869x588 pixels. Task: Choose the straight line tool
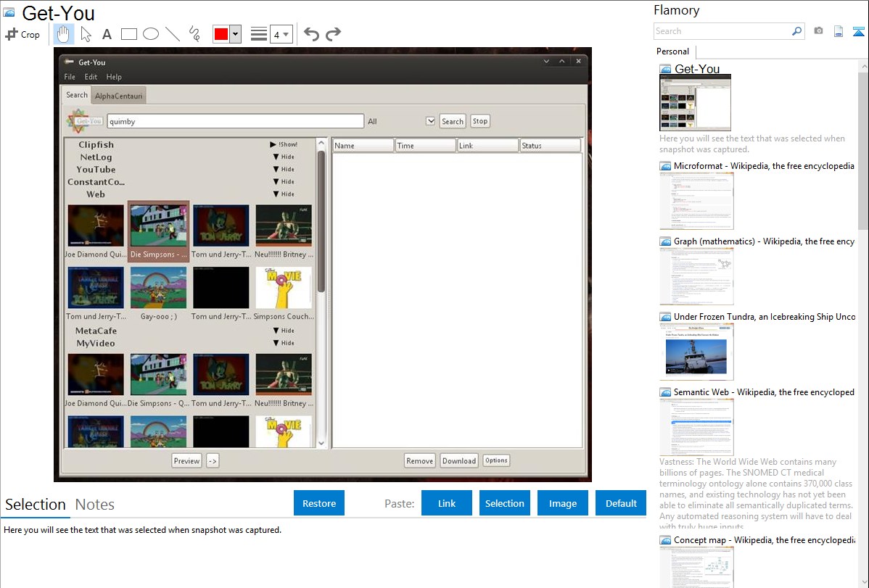[173, 34]
